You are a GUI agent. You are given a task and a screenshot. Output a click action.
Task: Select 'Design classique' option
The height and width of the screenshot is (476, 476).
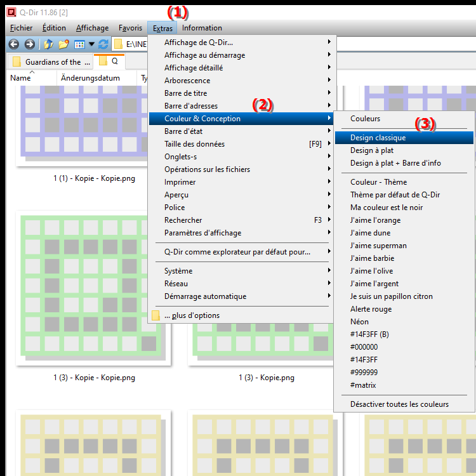(x=404, y=138)
